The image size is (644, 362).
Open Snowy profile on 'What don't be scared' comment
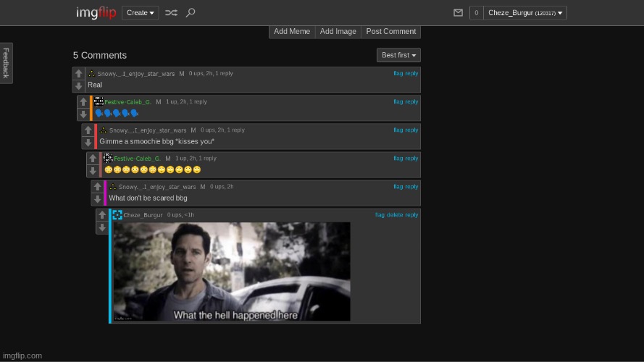coord(157,188)
